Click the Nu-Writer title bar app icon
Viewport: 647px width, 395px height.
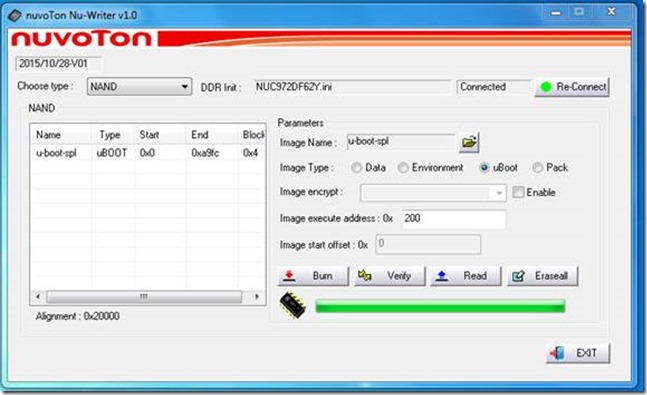pos(14,16)
